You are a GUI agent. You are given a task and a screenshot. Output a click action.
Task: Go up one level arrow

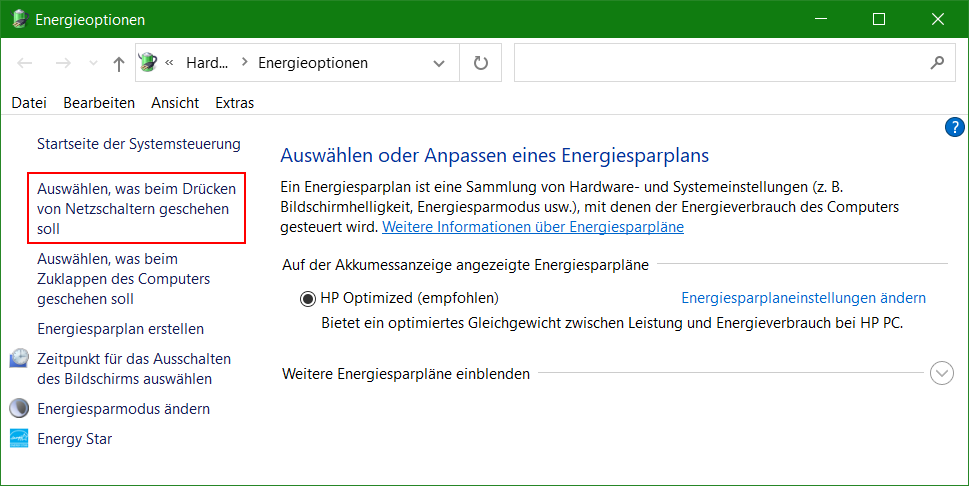pyautogui.click(x=119, y=63)
